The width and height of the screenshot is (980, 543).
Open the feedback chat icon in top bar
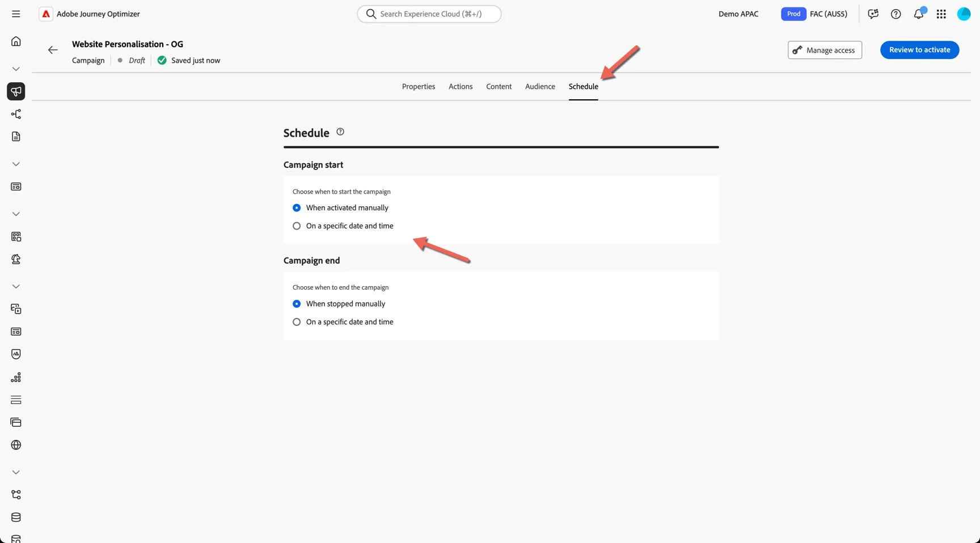pyautogui.click(x=873, y=14)
